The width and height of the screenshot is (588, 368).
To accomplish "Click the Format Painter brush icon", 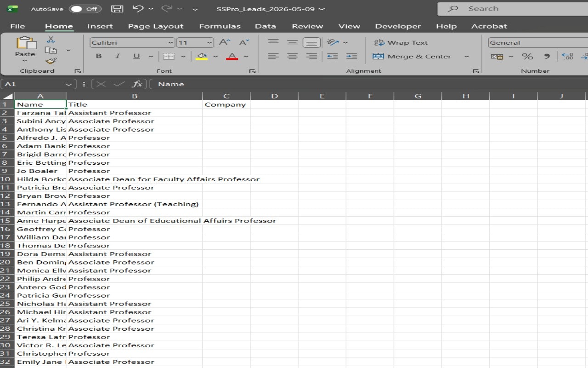I will [51, 61].
